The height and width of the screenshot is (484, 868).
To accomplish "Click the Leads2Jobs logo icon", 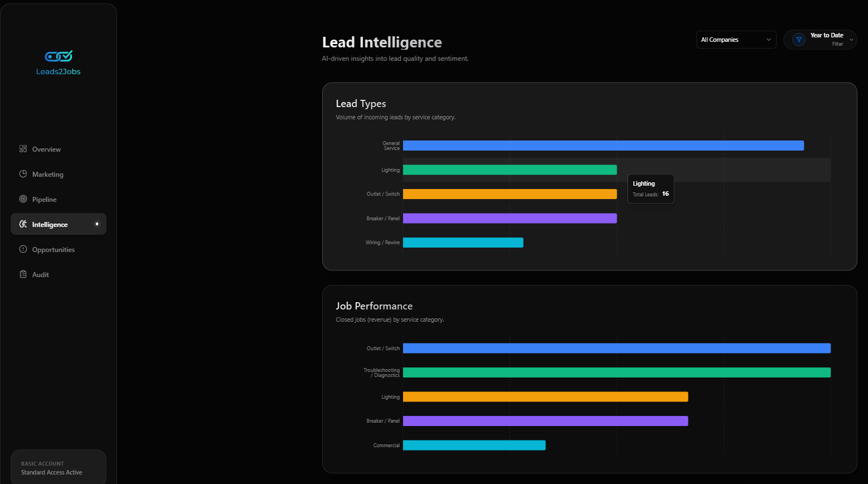I will [x=59, y=56].
